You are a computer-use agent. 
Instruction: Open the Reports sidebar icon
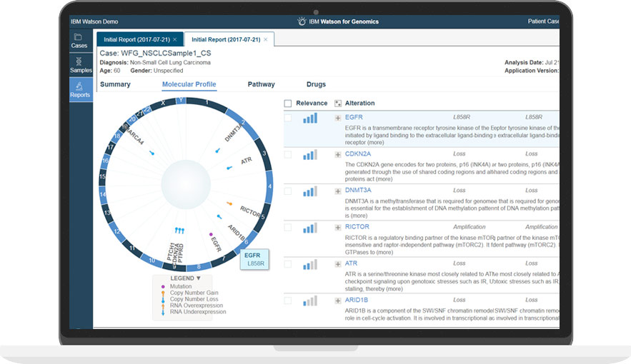(80, 90)
